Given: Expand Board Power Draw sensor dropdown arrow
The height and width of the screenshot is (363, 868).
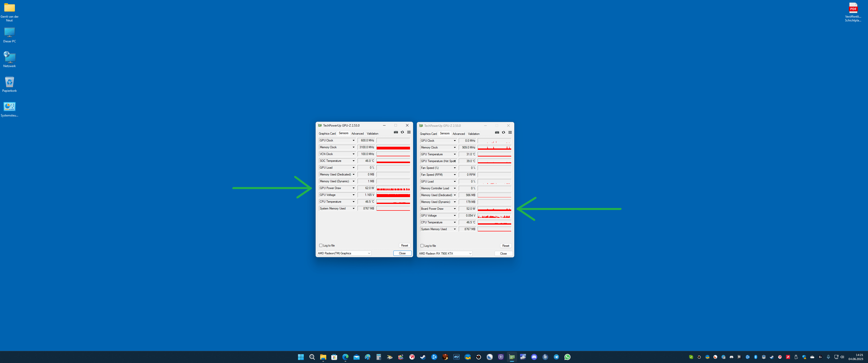Looking at the screenshot, I should [x=454, y=209].
